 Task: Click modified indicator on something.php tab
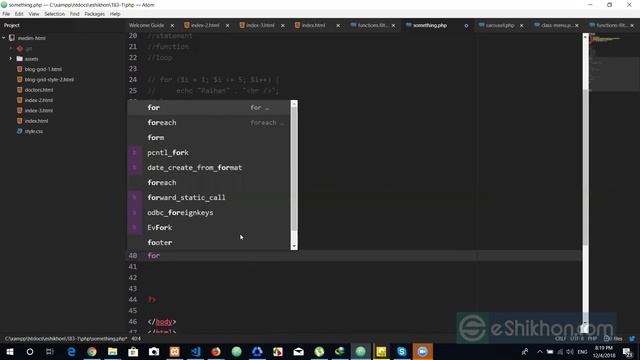tap(466, 25)
